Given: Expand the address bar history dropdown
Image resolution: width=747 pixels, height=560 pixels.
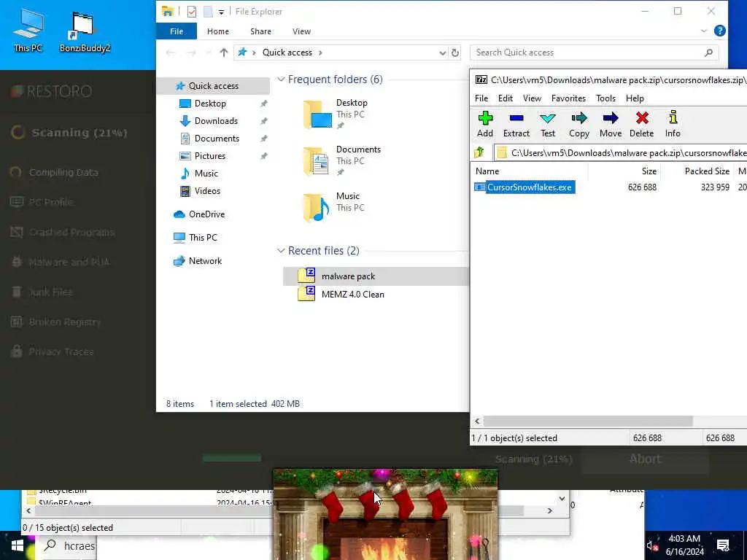Looking at the screenshot, I should [x=442, y=52].
